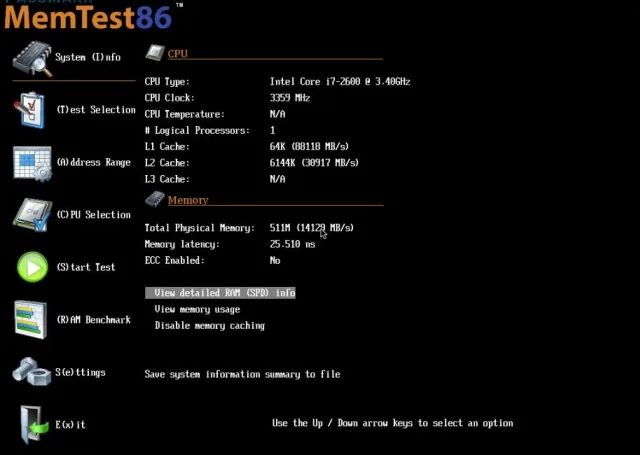The width and height of the screenshot is (640, 455).
Task: Click the CPU Selection processor icon
Action: tap(32, 215)
